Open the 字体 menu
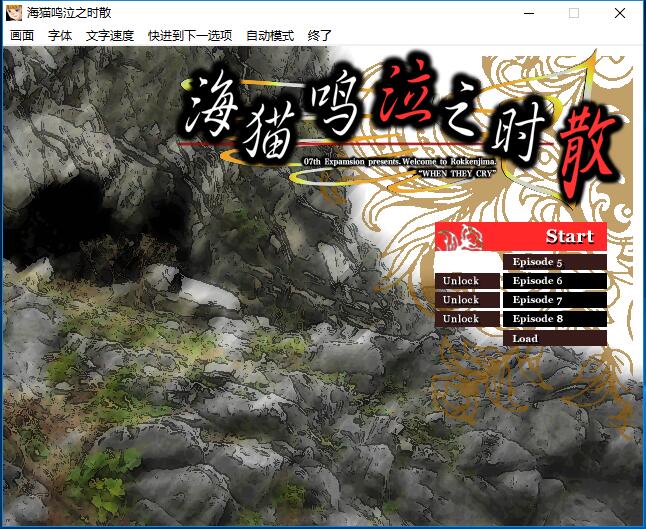This screenshot has height=529, width=646. point(60,35)
